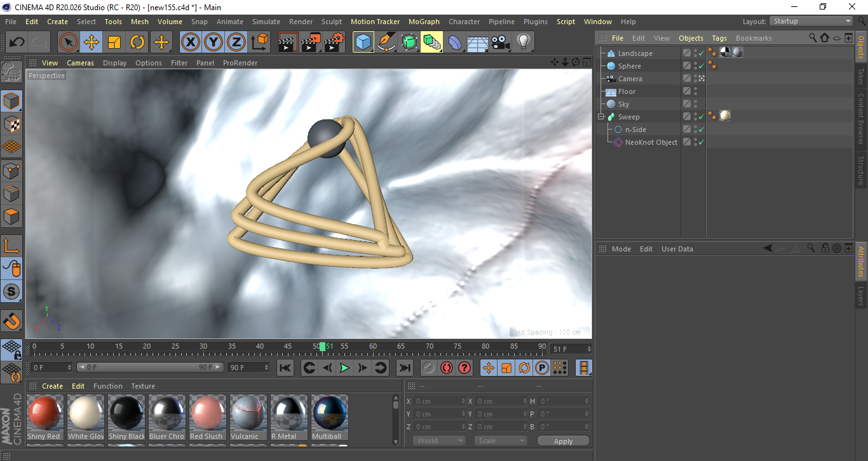Toggle the Sweep enable checkmark
868x461 pixels.
701,117
